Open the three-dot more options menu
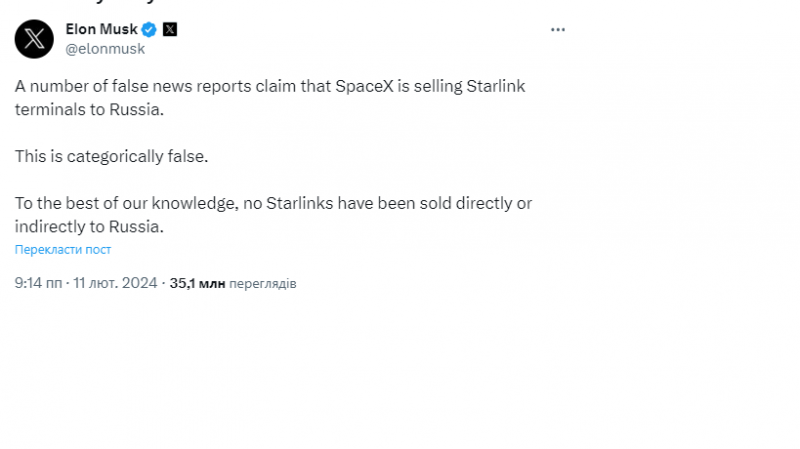This screenshot has width=800, height=449. tap(558, 30)
